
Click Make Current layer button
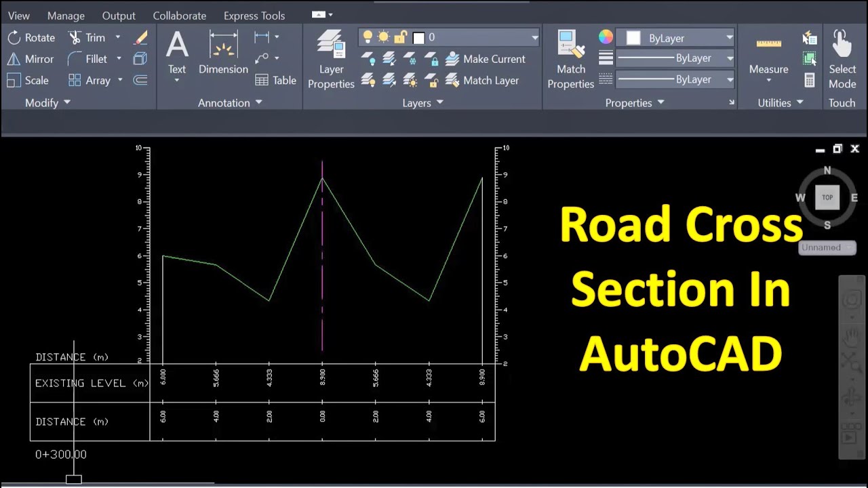486,59
